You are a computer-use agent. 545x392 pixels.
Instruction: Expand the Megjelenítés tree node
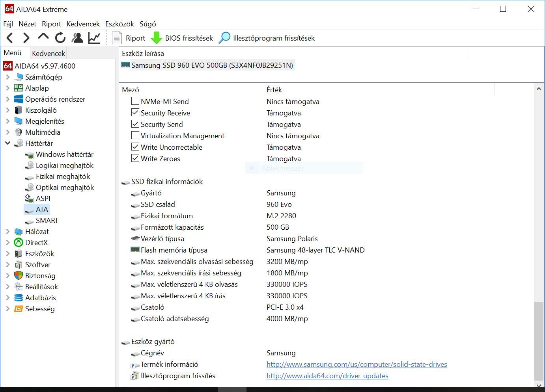7,121
